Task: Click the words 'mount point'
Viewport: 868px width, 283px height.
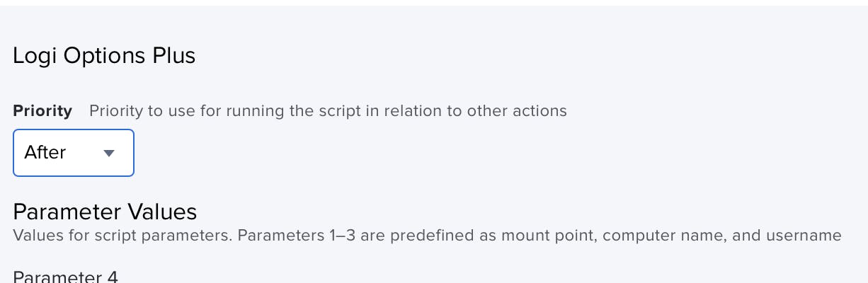Action: [542, 235]
